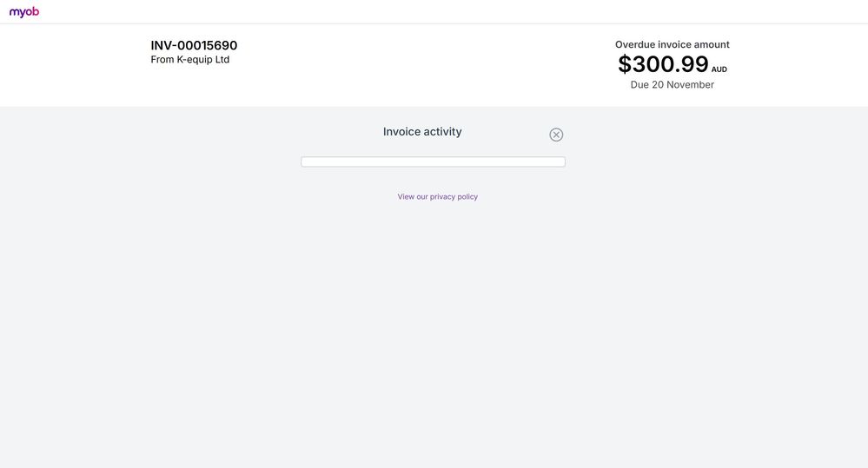Focus the blank field under Invoice activity
The height and width of the screenshot is (468, 868).
(x=433, y=162)
